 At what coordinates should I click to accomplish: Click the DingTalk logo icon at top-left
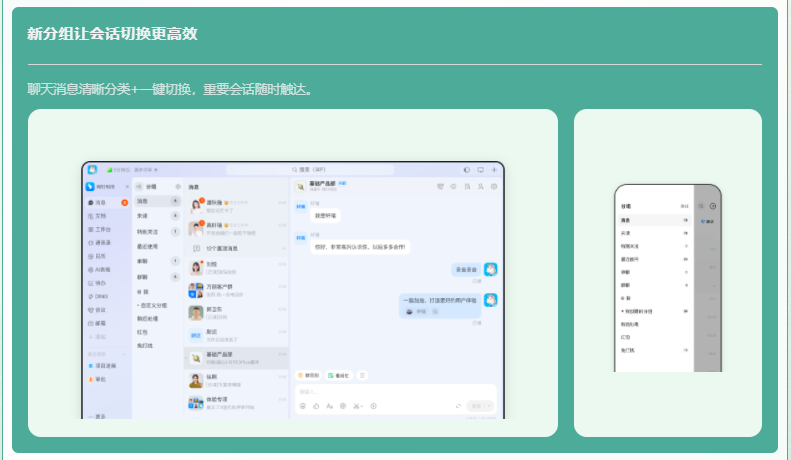pyautogui.click(x=91, y=170)
